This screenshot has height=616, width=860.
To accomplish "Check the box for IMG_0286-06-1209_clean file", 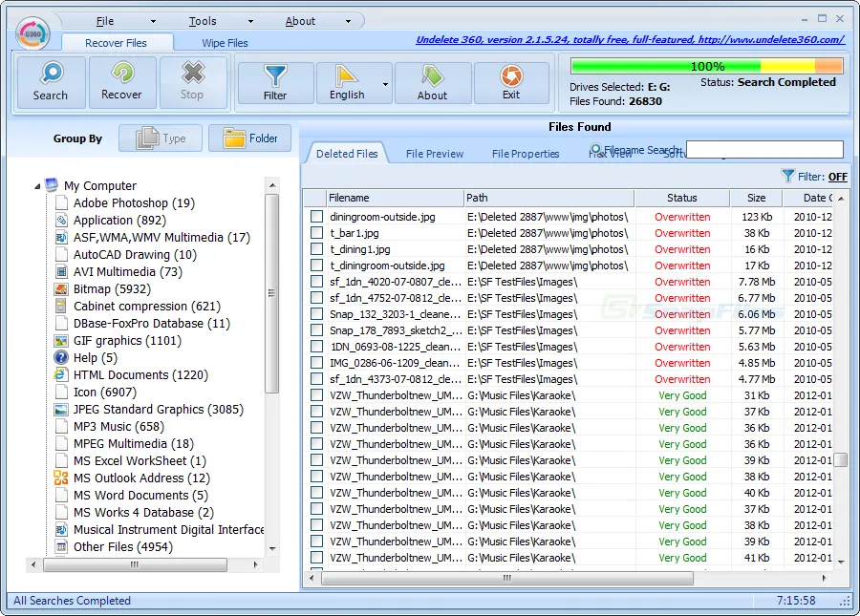I will pos(316,363).
